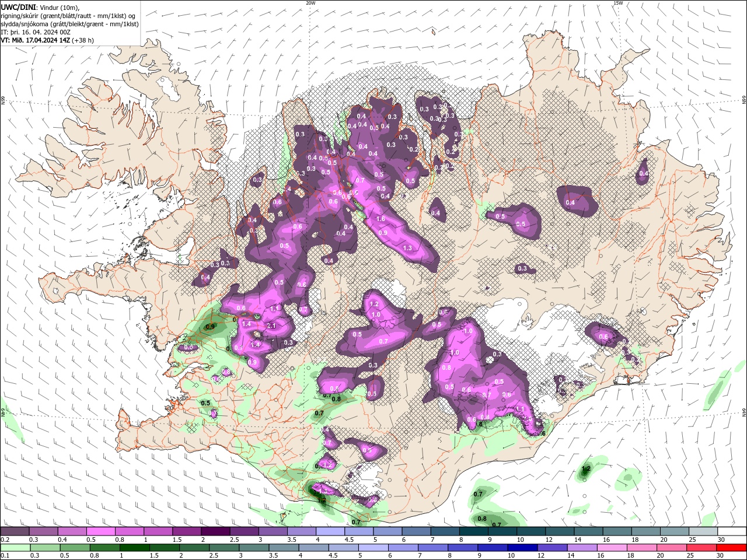Click the '15W' longitude label
This screenshot has height=560, width=747.
point(618,3)
